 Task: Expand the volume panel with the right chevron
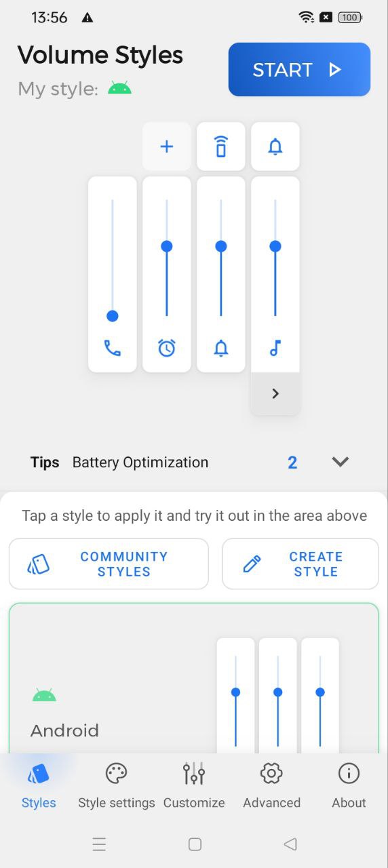pos(275,393)
